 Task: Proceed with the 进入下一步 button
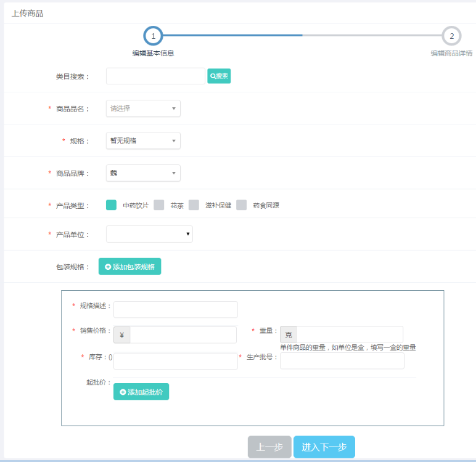coord(324,447)
